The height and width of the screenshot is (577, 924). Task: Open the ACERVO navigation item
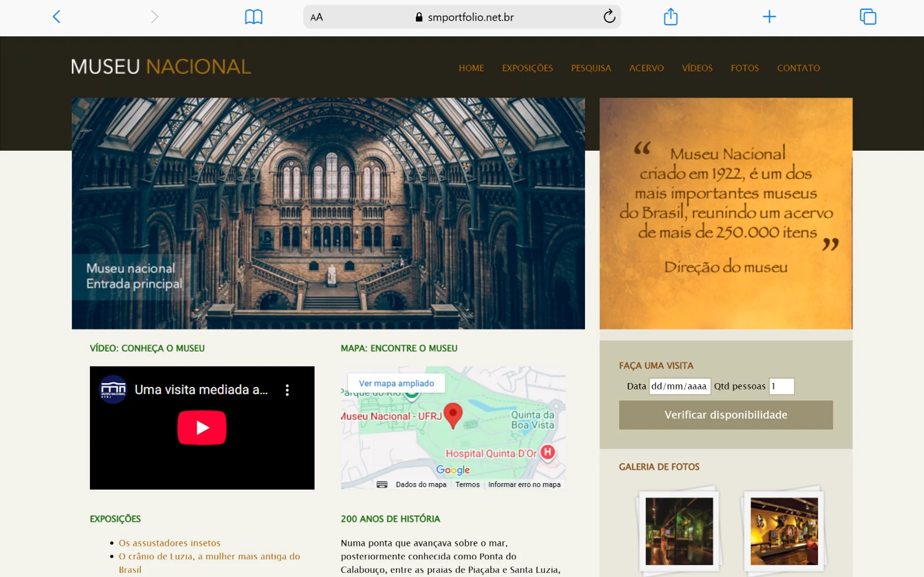tap(646, 68)
